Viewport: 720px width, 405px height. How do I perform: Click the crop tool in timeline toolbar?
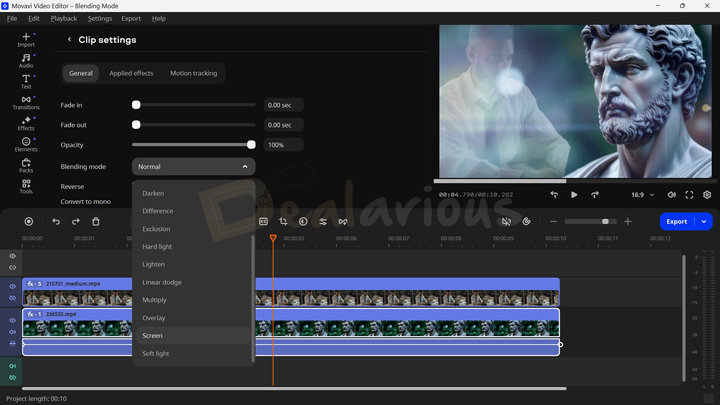[x=283, y=221]
